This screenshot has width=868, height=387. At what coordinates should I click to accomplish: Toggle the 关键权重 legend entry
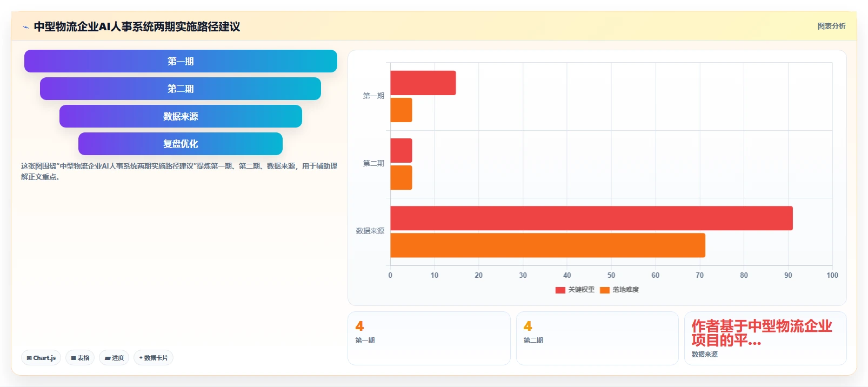tap(575, 290)
